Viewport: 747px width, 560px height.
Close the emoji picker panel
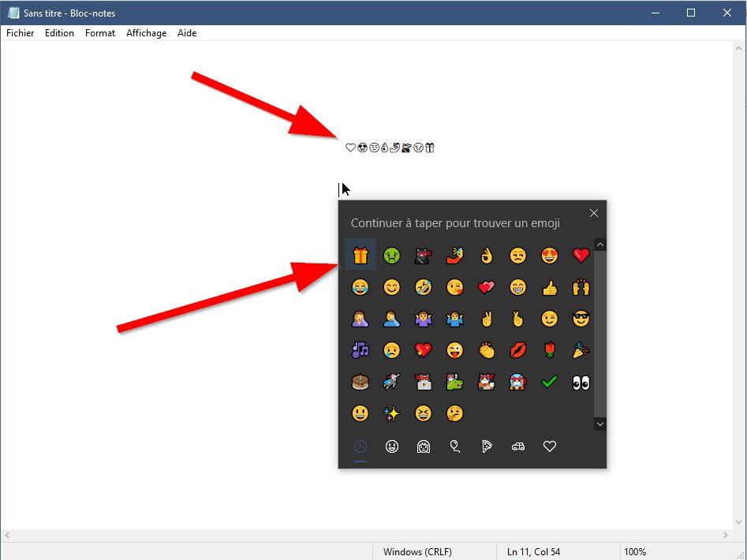coord(594,213)
